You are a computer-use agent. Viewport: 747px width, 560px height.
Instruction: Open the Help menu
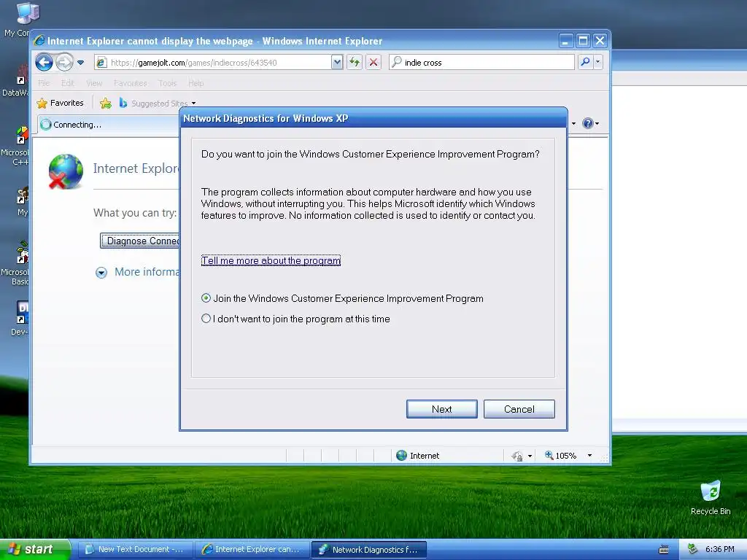[196, 83]
